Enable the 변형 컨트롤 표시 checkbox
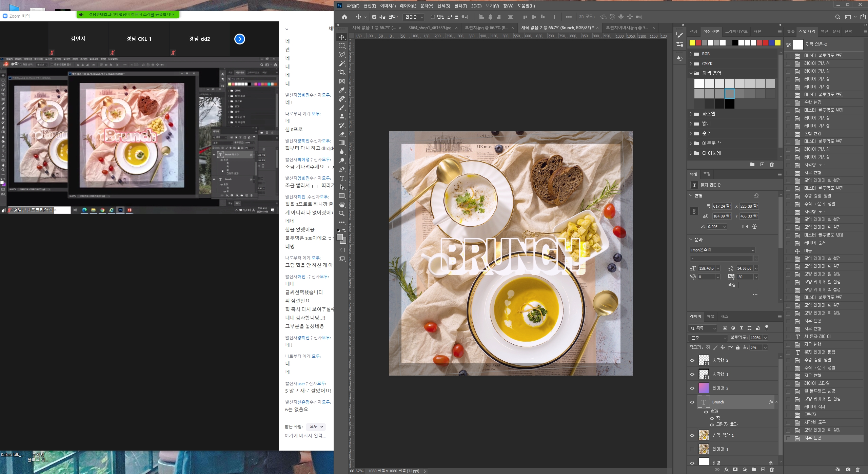Viewport: 868px width, 474px height. 433,17
